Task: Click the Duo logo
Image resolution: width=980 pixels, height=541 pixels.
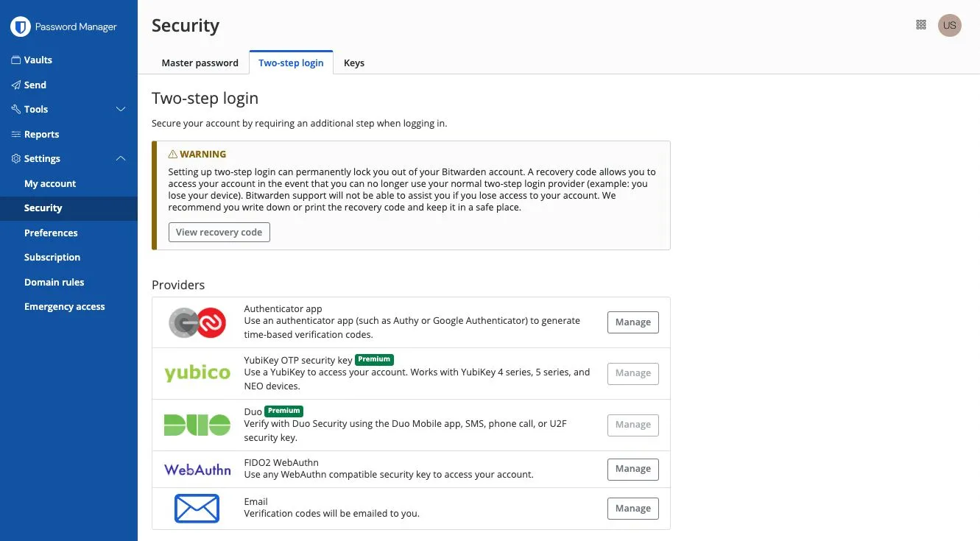Action: (x=197, y=425)
